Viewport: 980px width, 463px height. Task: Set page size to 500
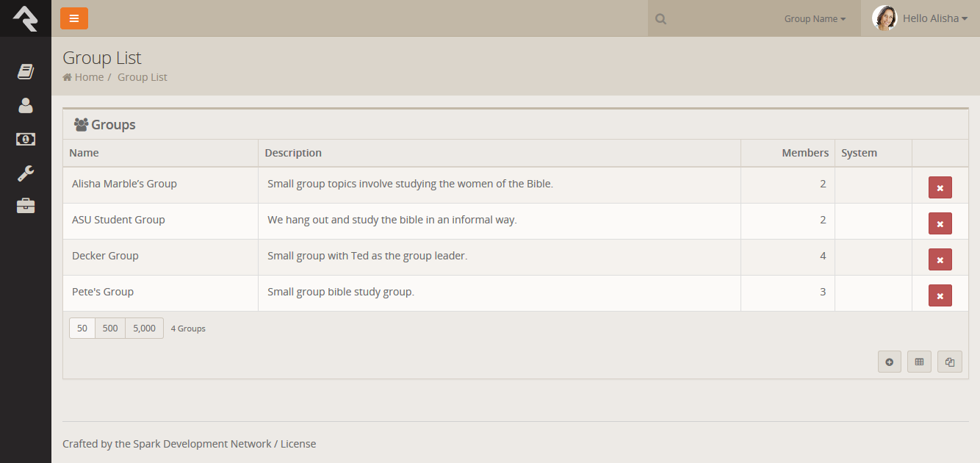tap(110, 329)
